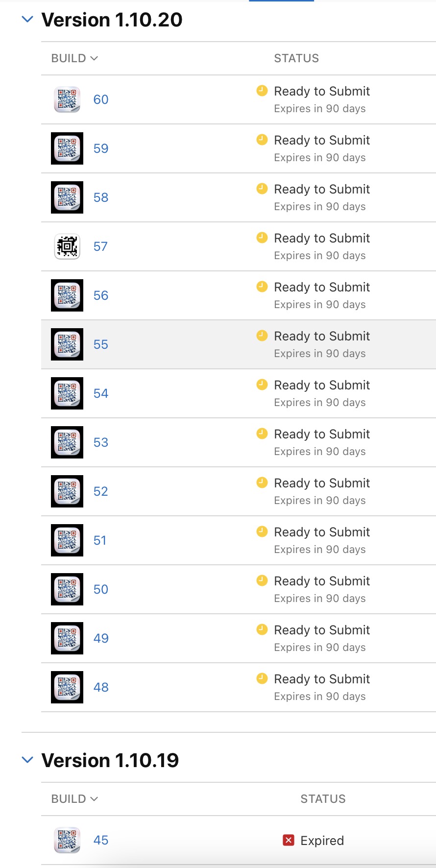This screenshot has height=868, width=436.
Task: Open expired build 45
Action: 101,840
